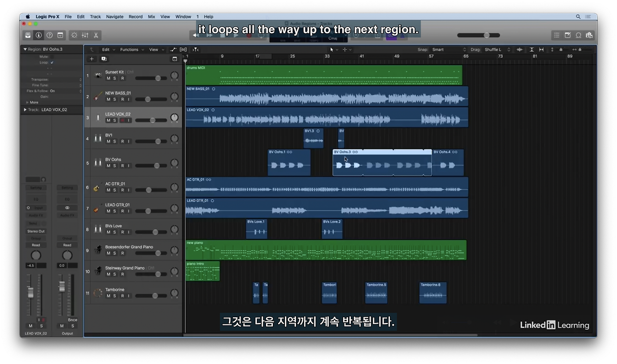Viewport: 617px width, 364px height.
Task: Toggle Horizontal Auto Zoom icon
Action: [541, 50]
